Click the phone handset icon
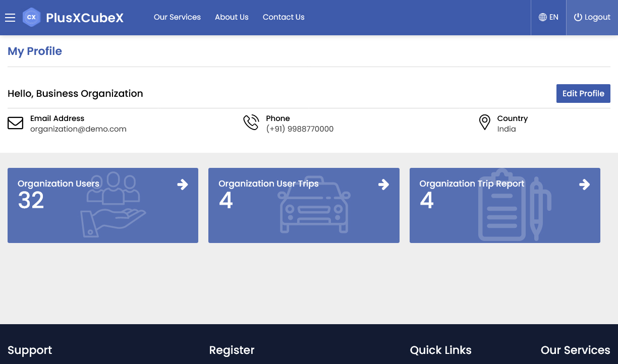The height and width of the screenshot is (364, 618). pyautogui.click(x=251, y=123)
